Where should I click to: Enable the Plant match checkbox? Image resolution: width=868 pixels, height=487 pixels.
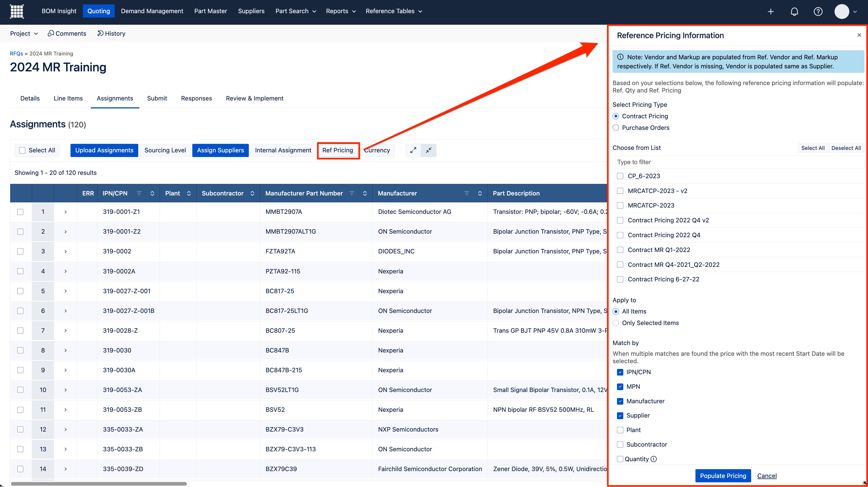click(620, 430)
